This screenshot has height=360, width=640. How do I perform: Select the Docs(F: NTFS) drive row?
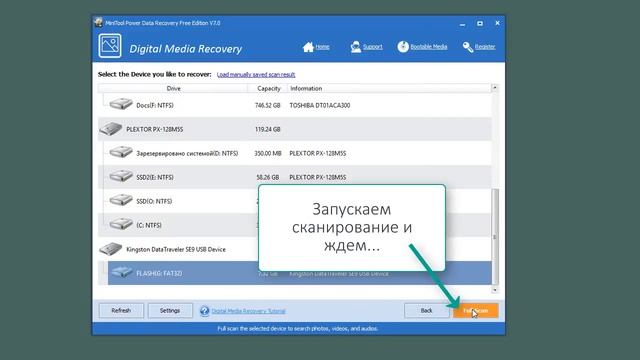[x=295, y=105]
